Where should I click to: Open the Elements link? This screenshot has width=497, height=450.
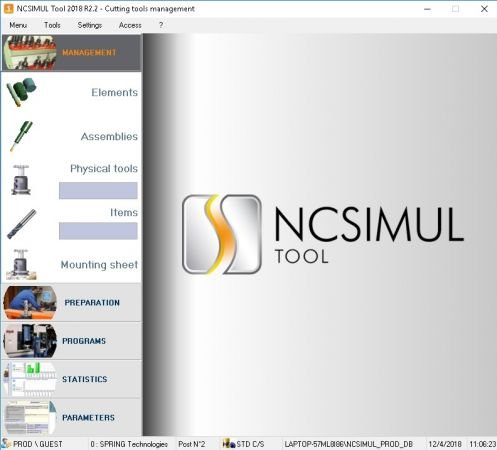(x=114, y=92)
